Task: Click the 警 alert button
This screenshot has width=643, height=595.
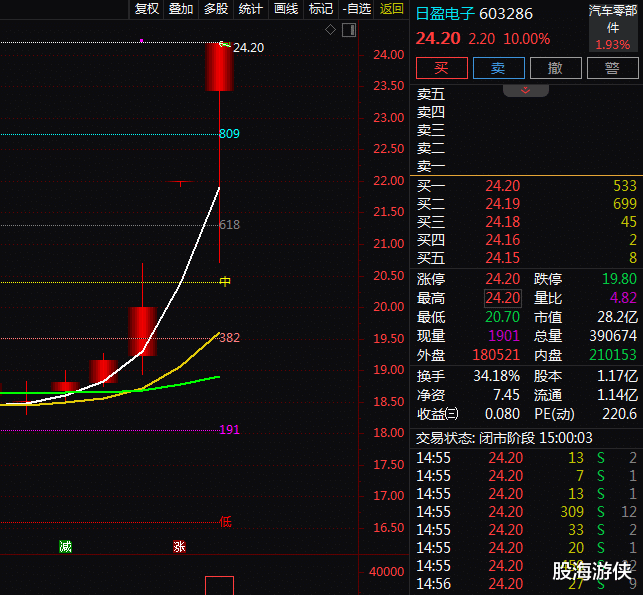Action: 613,68
